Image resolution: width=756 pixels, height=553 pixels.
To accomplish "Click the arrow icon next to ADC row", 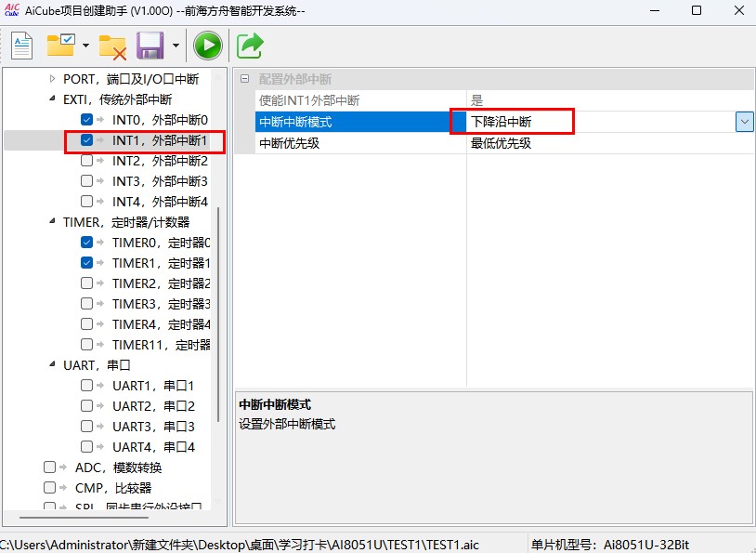I will (x=63, y=467).
